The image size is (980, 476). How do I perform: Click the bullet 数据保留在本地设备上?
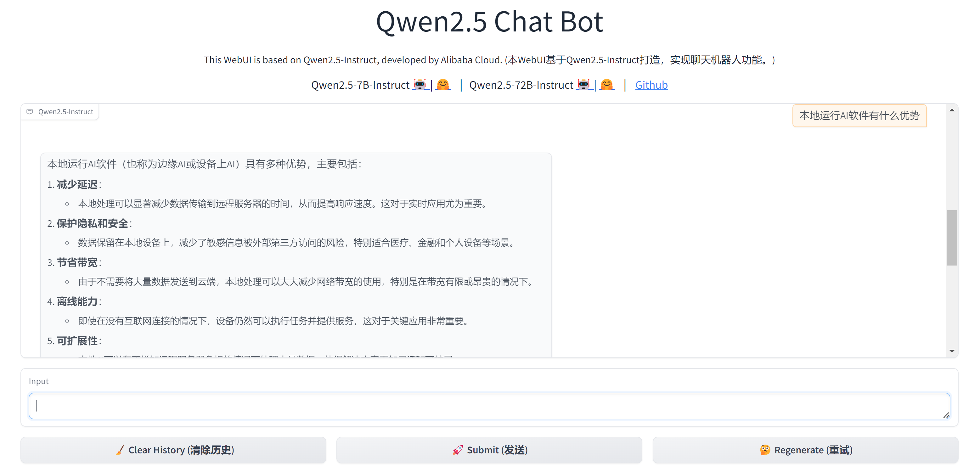297,243
